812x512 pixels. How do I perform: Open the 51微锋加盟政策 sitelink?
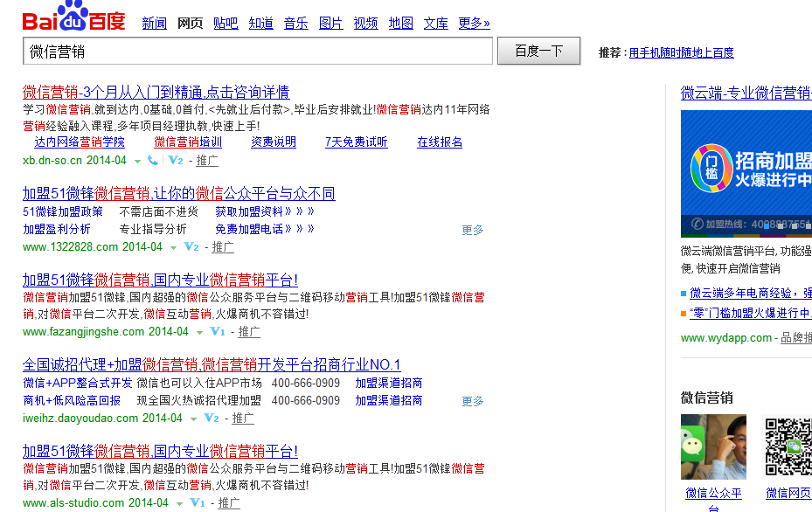pos(63,211)
